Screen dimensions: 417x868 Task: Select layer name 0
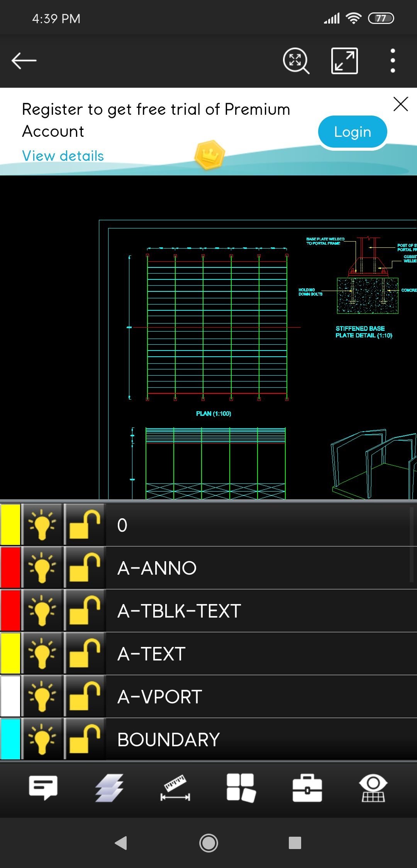122,525
